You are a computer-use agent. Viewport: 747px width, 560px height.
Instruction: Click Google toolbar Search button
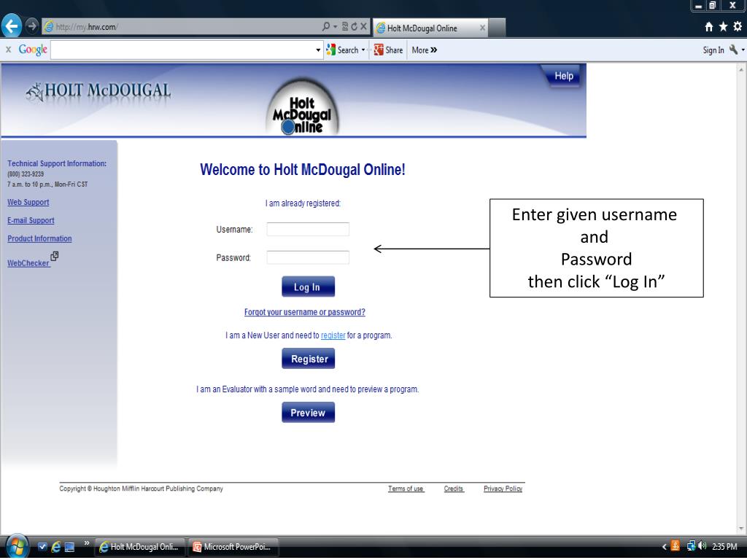point(342,50)
